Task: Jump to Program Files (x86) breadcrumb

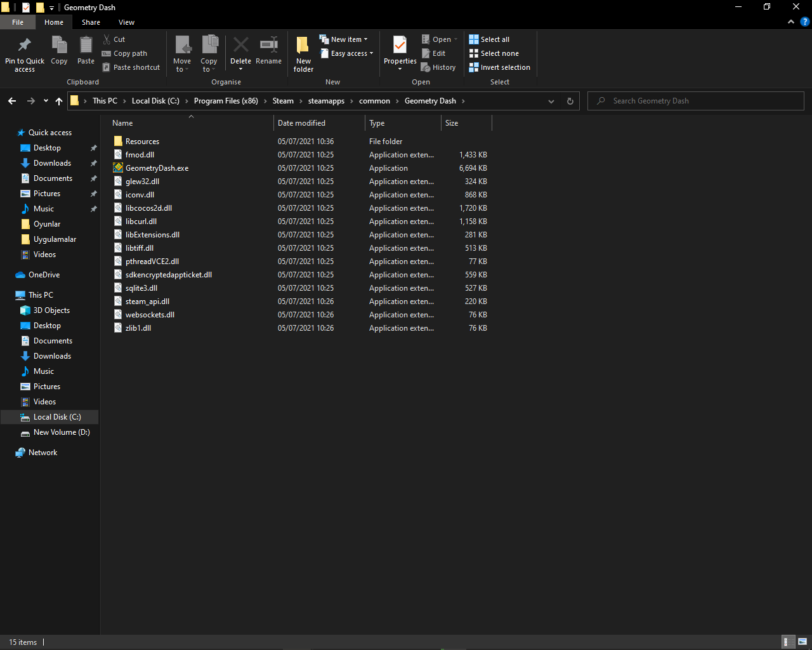Action: click(x=226, y=101)
